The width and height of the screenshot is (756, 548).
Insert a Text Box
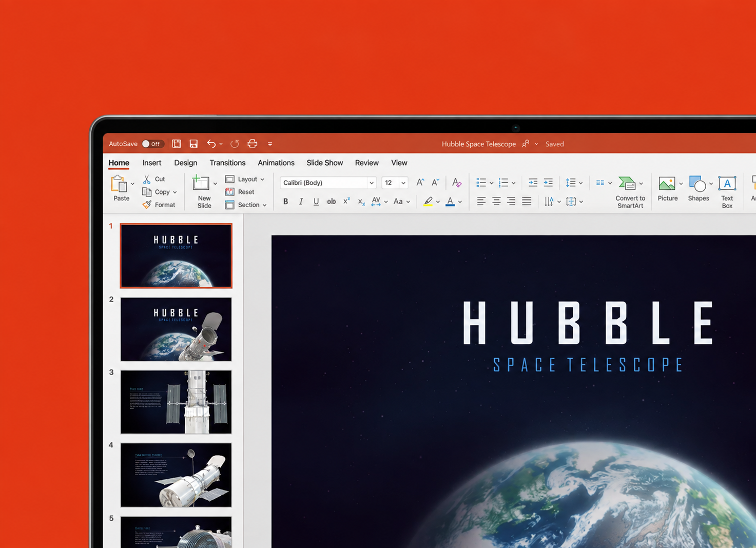point(727,192)
